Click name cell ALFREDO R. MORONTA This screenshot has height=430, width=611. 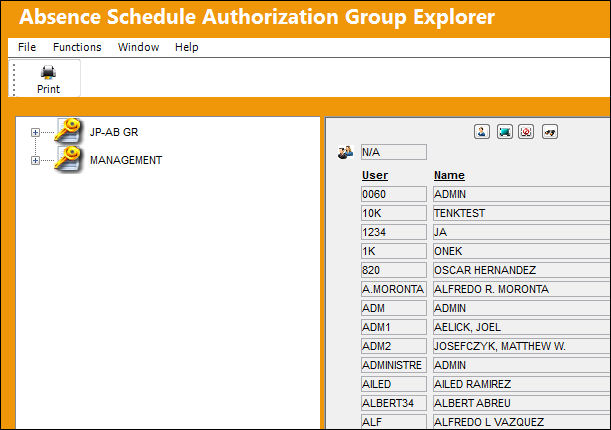pos(522,289)
